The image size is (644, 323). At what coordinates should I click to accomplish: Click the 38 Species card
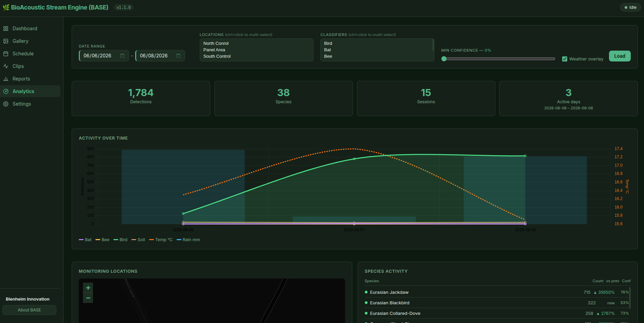(x=283, y=98)
